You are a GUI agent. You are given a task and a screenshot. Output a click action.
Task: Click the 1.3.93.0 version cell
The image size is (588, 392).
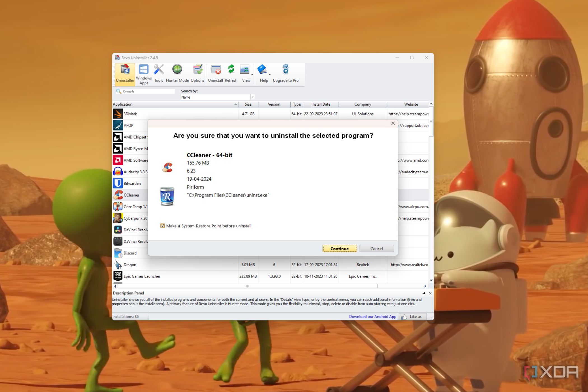(x=274, y=276)
